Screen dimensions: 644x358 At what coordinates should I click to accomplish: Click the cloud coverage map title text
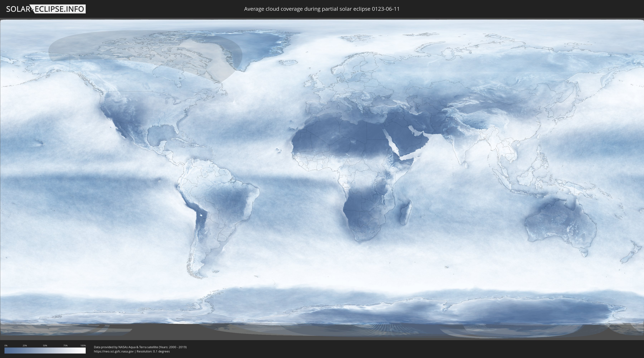pyautogui.click(x=322, y=9)
